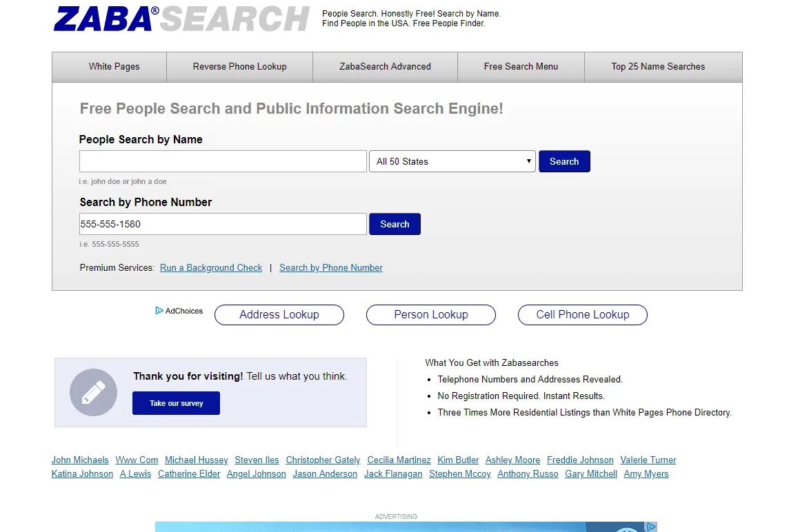Open the Free Search Menu tab
Screen dimensions: 798x532
pyautogui.click(x=521, y=67)
